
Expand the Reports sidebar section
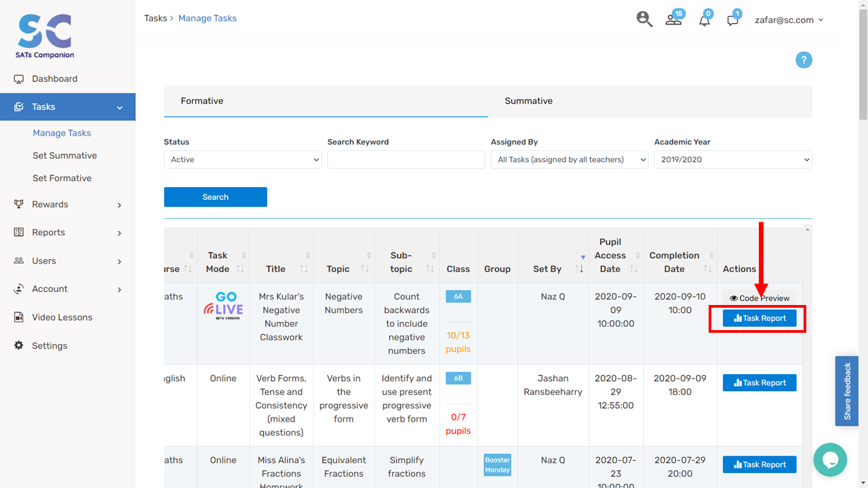pyautogui.click(x=119, y=233)
